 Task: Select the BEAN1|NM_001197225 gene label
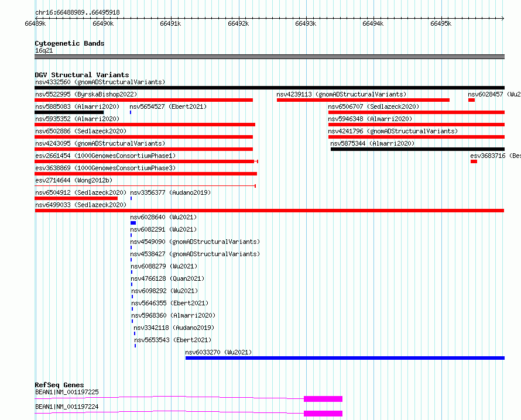(67, 392)
